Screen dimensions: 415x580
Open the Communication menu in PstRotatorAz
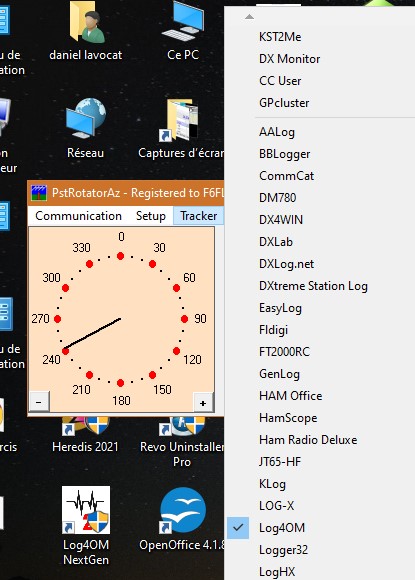[78, 216]
